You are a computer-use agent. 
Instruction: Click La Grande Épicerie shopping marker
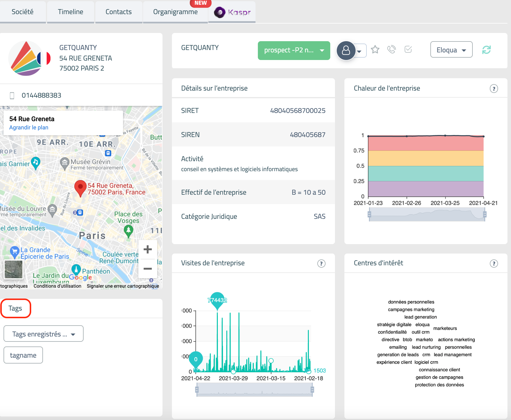[x=14, y=252]
